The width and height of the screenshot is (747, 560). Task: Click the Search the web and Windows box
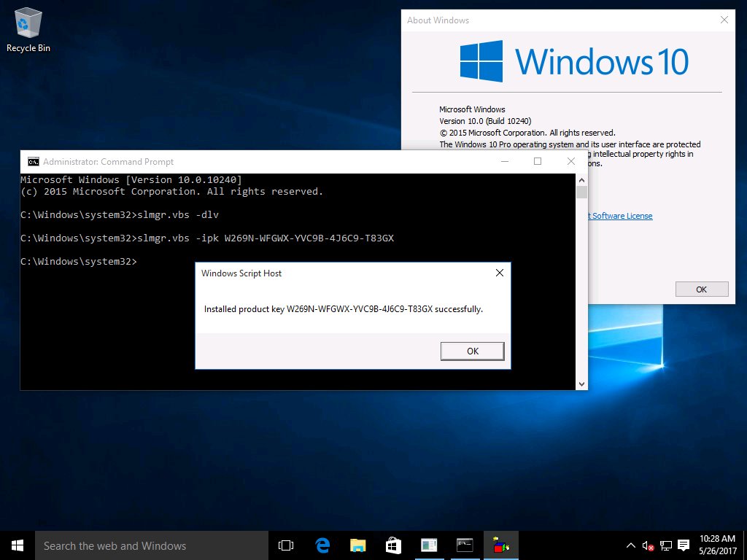(x=152, y=545)
